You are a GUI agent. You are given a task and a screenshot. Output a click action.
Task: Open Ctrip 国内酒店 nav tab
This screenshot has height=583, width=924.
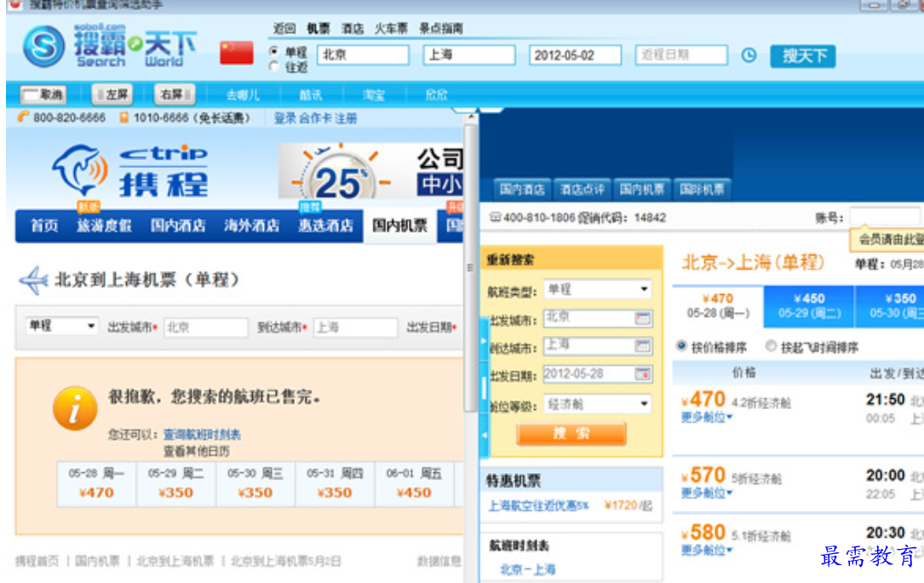[177, 225]
